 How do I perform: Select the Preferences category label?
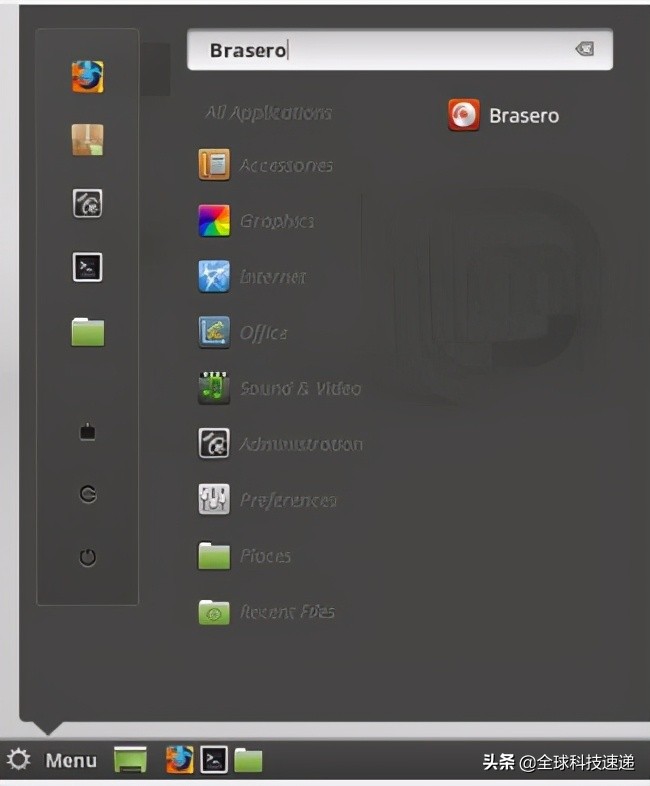click(288, 500)
